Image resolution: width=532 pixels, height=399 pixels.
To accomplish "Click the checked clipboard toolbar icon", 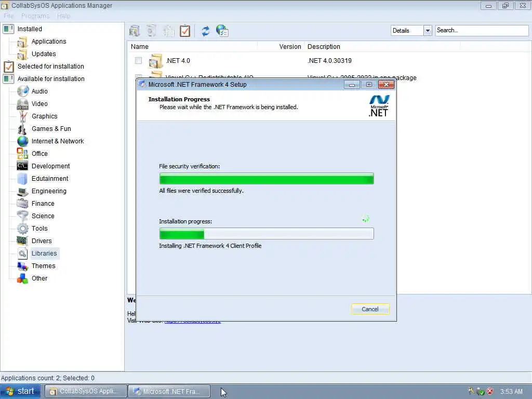I will click(x=185, y=31).
